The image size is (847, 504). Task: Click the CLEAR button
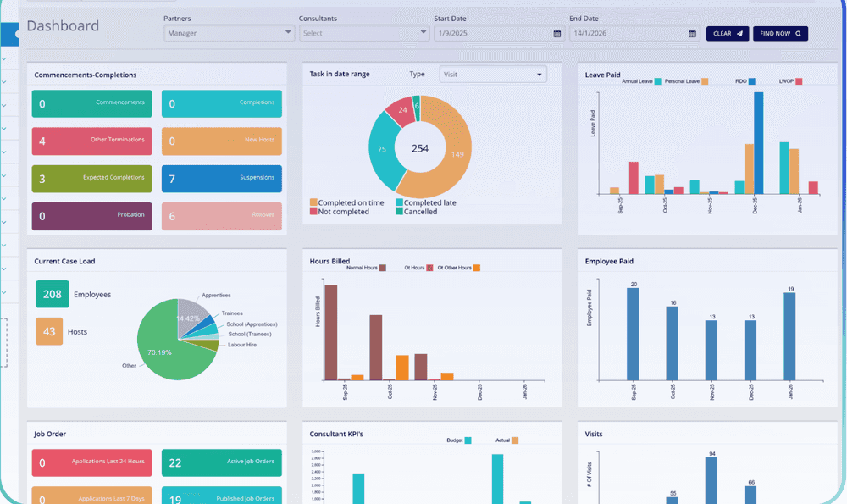[x=728, y=34]
